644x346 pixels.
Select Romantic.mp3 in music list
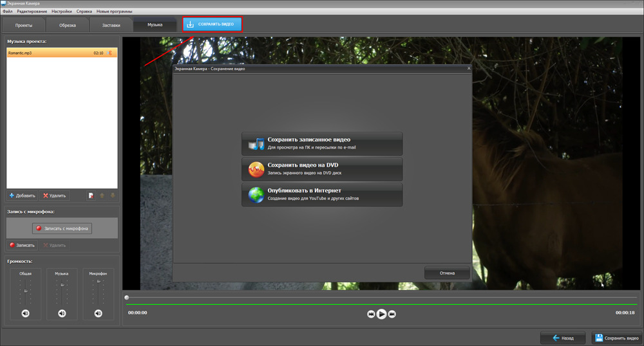pos(62,53)
